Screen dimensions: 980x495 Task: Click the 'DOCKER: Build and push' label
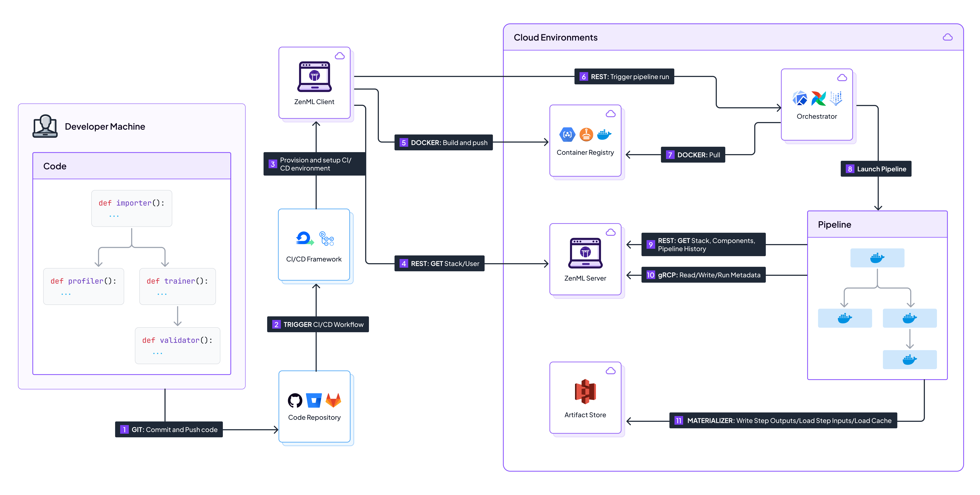coord(443,142)
